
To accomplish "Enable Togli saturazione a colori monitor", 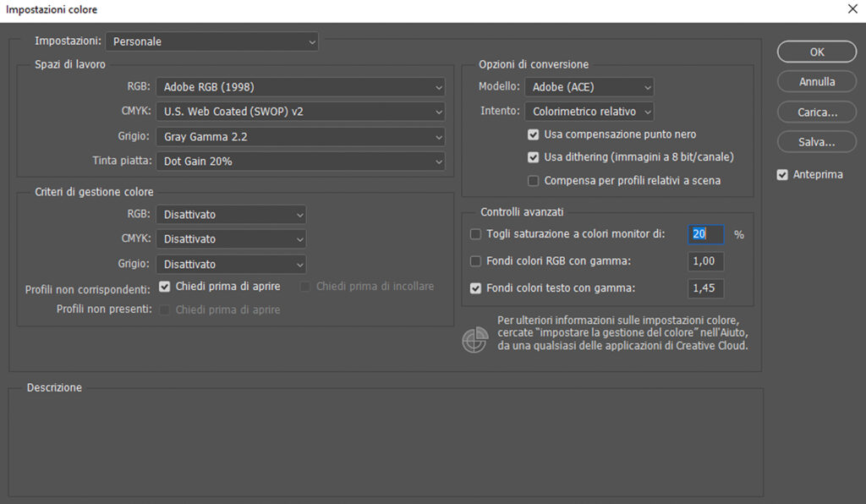I will 475,234.
